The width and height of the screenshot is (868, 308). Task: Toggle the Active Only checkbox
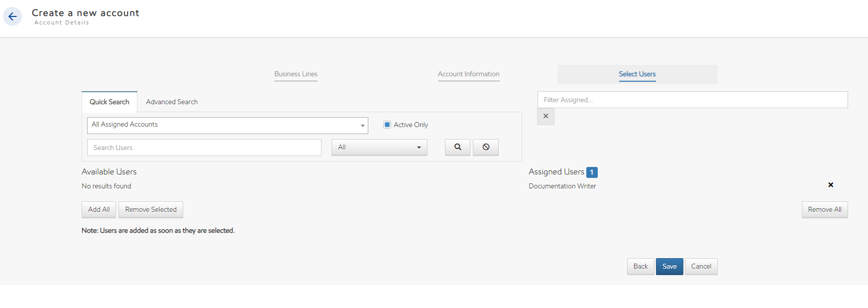coord(387,125)
